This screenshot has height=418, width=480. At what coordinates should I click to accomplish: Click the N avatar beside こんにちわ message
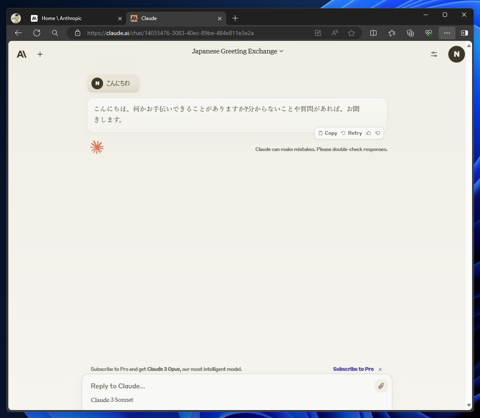tap(97, 83)
